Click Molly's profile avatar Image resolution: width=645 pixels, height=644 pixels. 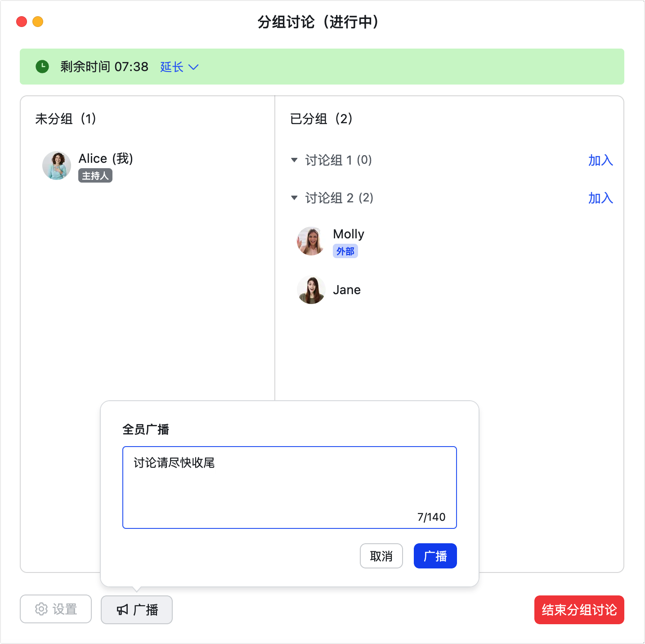311,241
